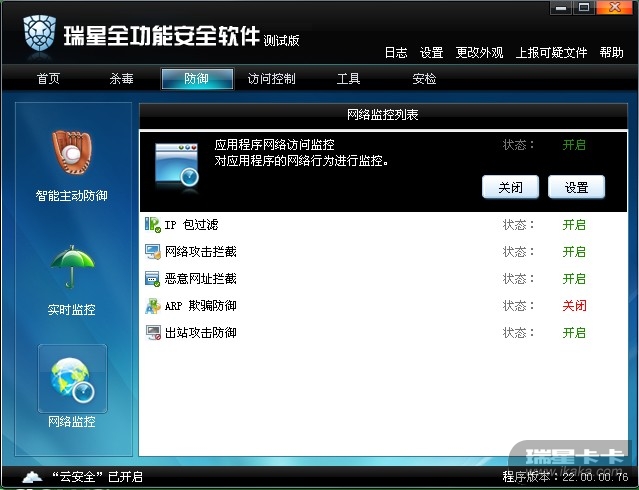Switch to 杀毒 tab
Screen dimensions: 639x490
pyautogui.click(x=121, y=78)
